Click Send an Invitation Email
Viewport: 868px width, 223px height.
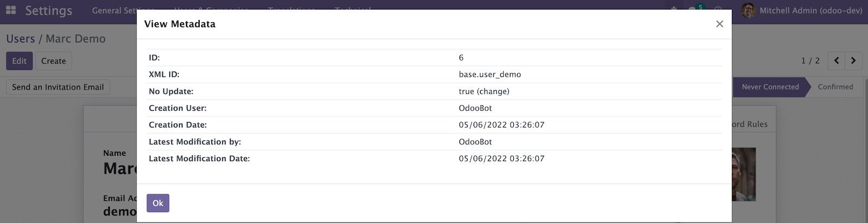tap(58, 87)
